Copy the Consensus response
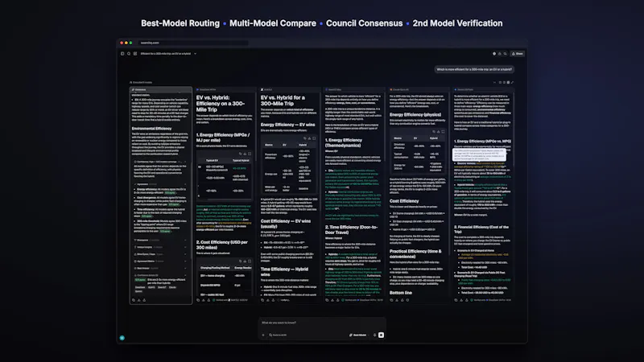Viewport: 644px width, 362px height. 134,300
